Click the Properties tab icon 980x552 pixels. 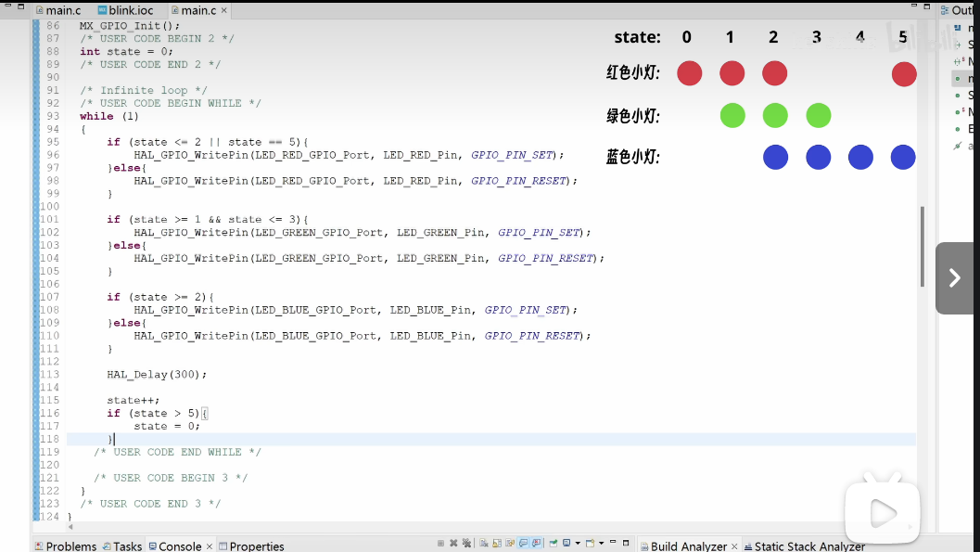pyautogui.click(x=223, y=546)
